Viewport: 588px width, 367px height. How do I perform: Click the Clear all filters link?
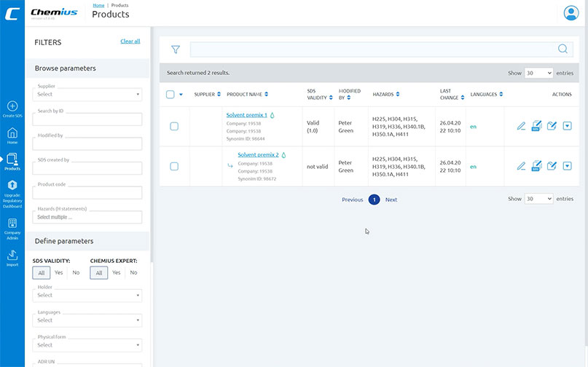130,42
